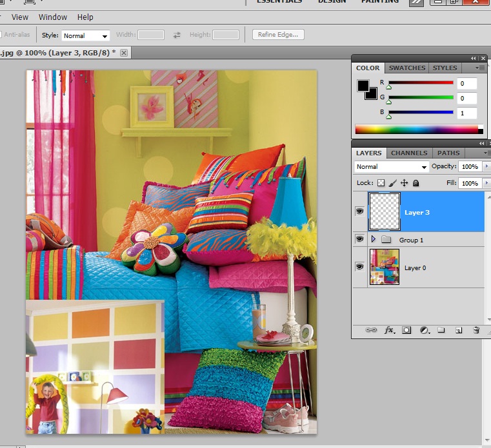Screen dimensions: 491x448
Task: Lock layer position with move icon
Action: (x=404, y=184)
